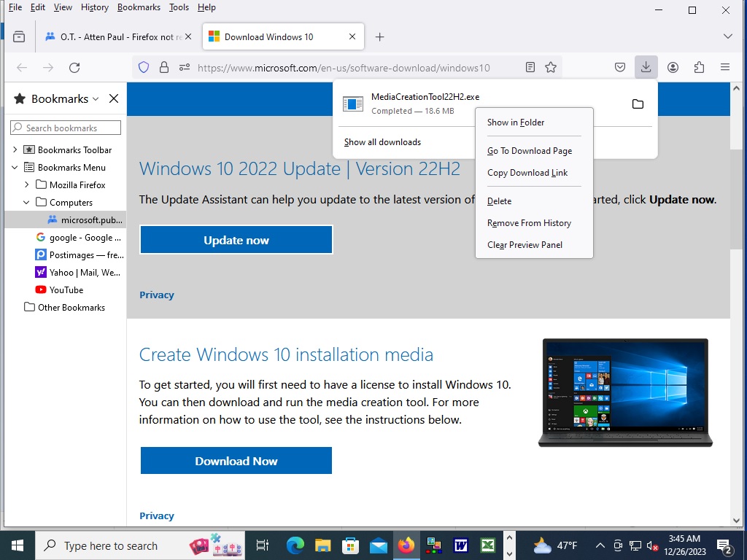747x560 pixels.
Task: Expand the Mozilla Firefox bookmark folder
Action: coord(27,184)
